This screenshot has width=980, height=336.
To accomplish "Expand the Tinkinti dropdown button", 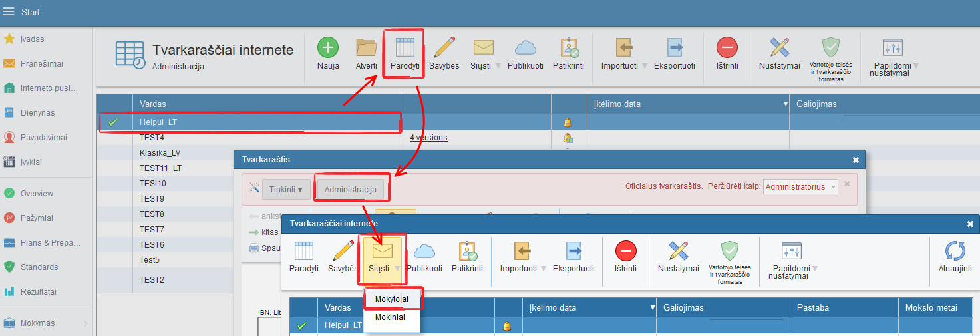I will click(x=286, y=190).
